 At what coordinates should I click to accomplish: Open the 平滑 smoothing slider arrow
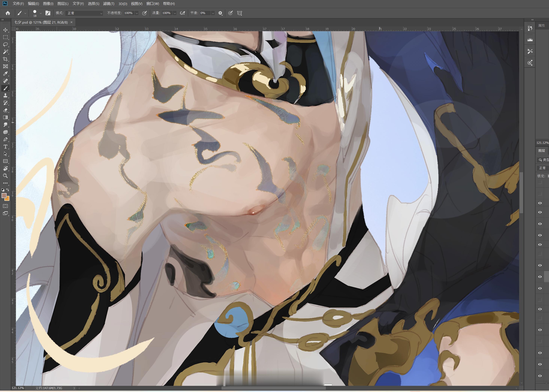click(213, 13)
